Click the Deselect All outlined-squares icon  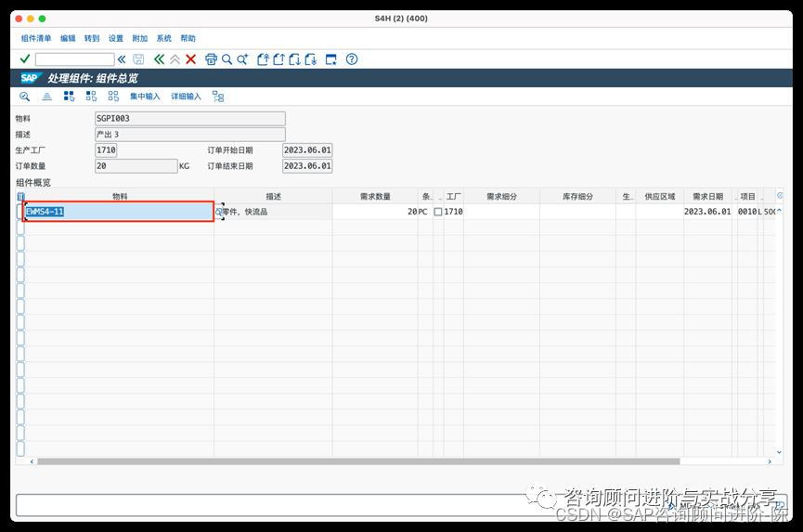tap(113, 97)
